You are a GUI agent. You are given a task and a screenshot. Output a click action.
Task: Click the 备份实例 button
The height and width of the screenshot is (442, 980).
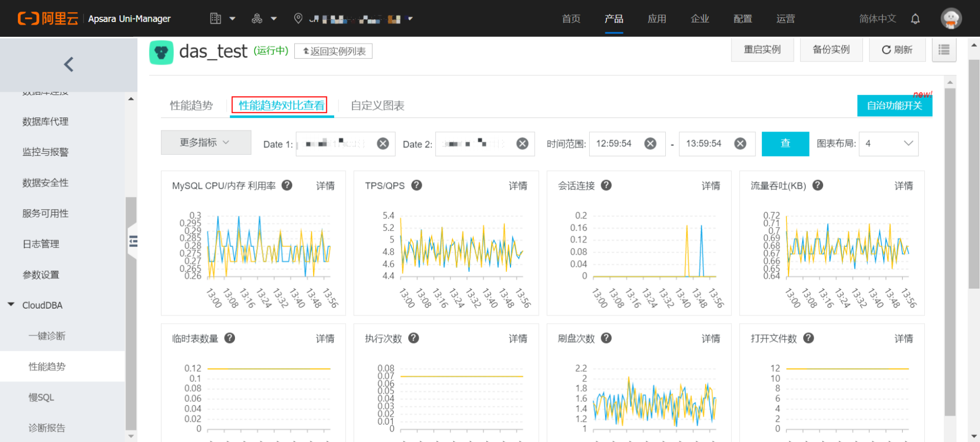coord(831,50)
